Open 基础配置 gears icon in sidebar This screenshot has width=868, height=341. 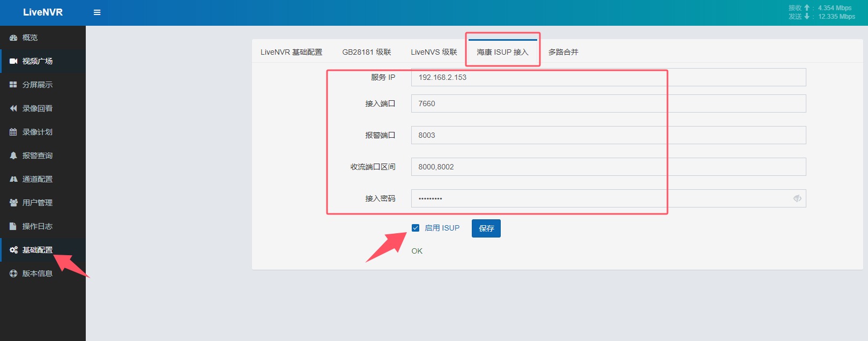[13, 250]
